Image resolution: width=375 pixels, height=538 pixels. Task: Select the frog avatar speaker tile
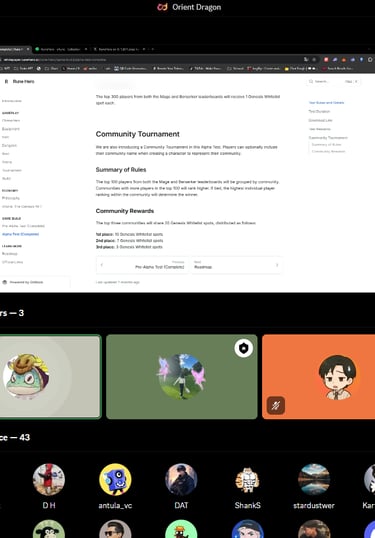(50, 377)
